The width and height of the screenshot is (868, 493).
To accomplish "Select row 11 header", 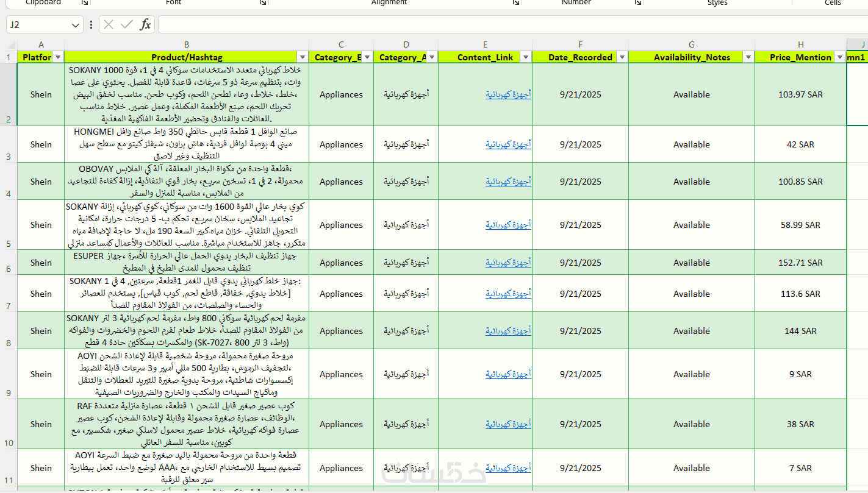I will tap(9, 468).
